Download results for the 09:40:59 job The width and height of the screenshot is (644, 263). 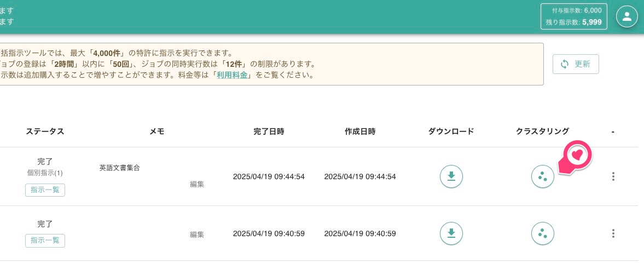(451, 233)
